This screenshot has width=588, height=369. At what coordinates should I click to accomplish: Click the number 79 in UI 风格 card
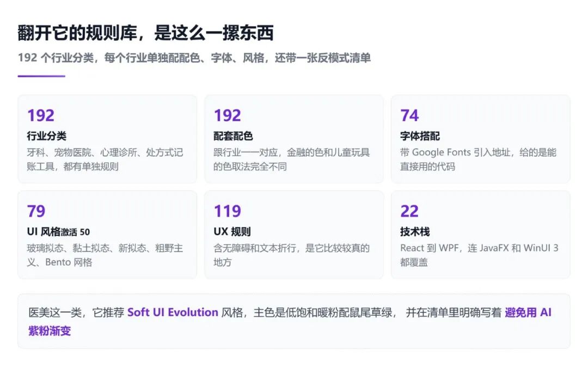point(36,211)
